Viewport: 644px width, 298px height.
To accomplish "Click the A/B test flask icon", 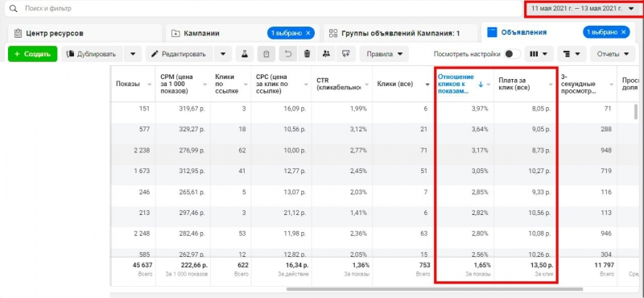I will 245,54.
